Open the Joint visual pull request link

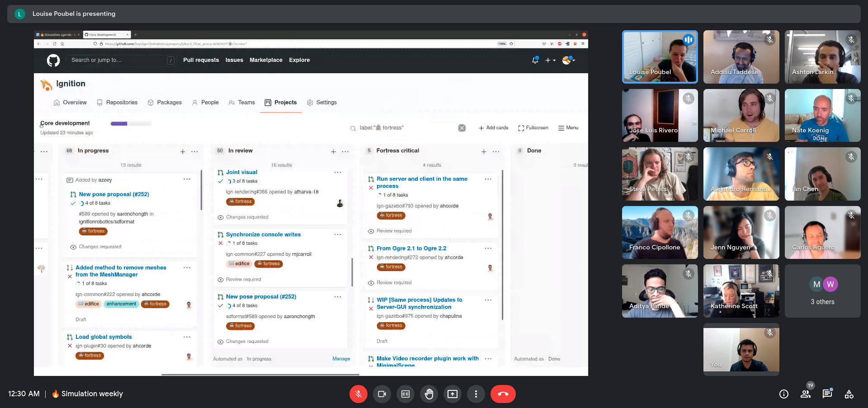point(241,172)
